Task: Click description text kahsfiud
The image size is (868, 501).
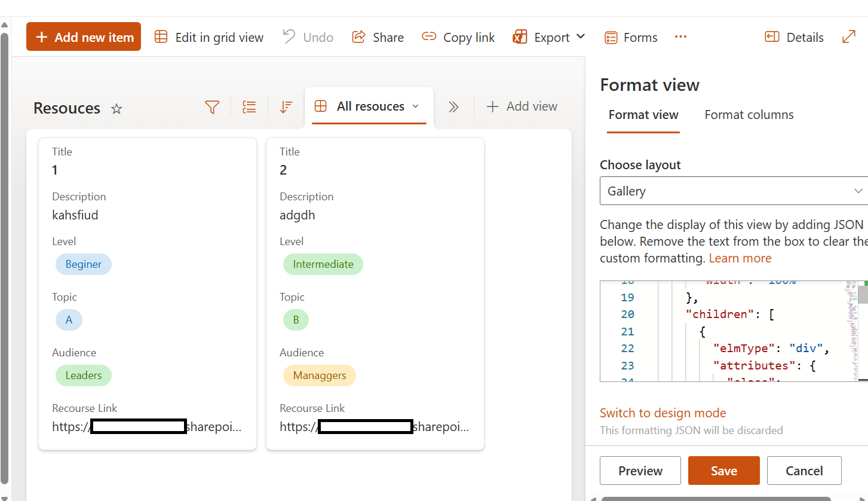Action: coord(75,215)
